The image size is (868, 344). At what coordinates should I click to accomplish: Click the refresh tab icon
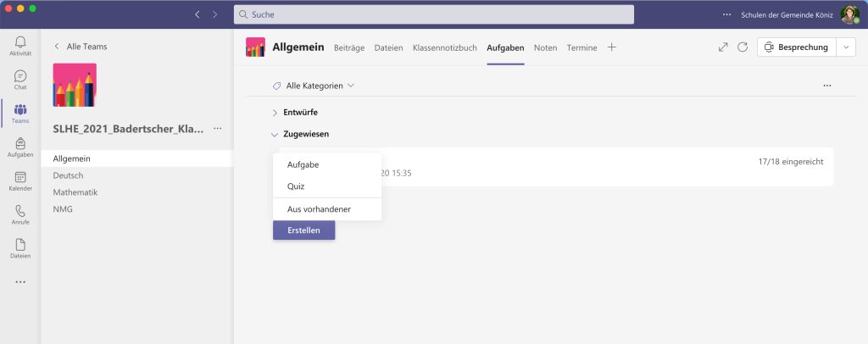743,47
